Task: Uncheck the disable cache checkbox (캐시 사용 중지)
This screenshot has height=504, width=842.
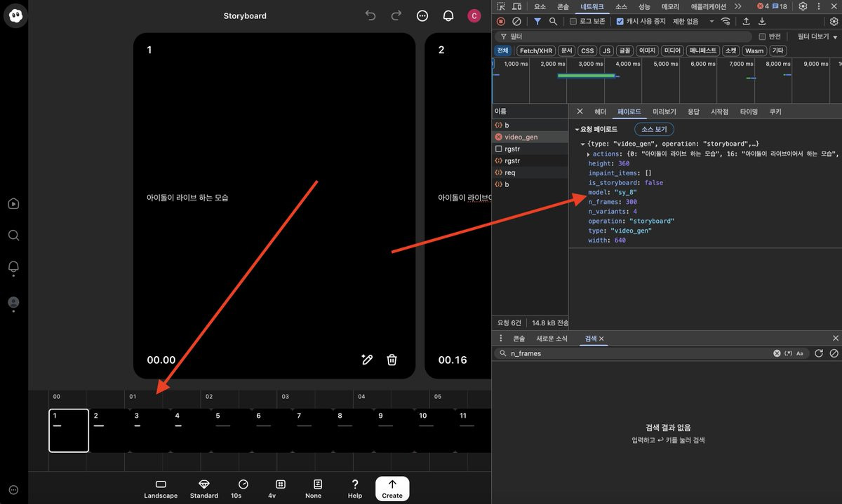Action: tap(620, 22)
